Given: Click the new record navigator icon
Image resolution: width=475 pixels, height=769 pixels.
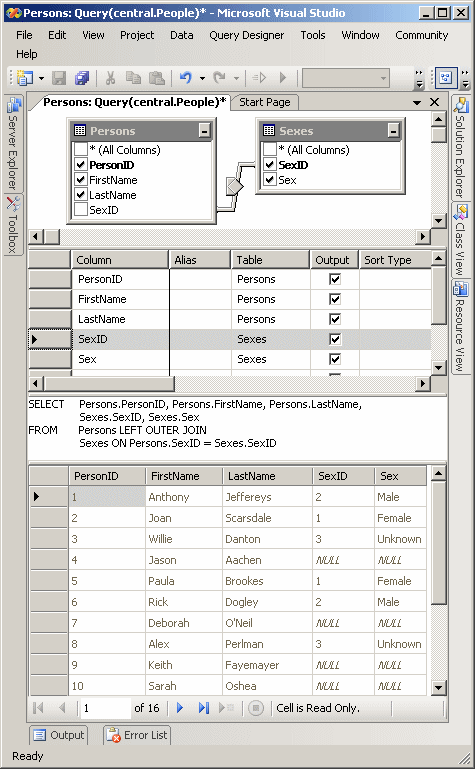Looking at the screenshot, I should 226,708.
